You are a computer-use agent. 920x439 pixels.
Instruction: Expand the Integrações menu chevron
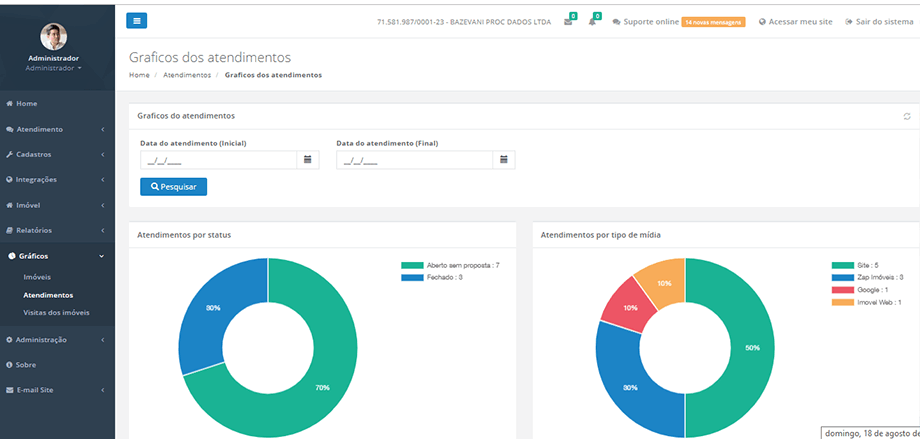click(103, 180)
